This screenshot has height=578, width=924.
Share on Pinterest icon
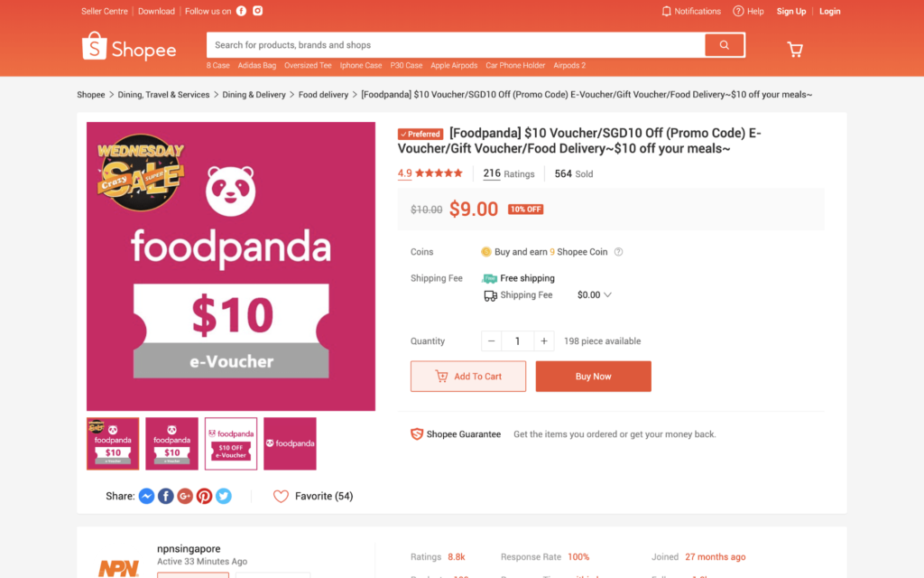[x=205, y=496]
